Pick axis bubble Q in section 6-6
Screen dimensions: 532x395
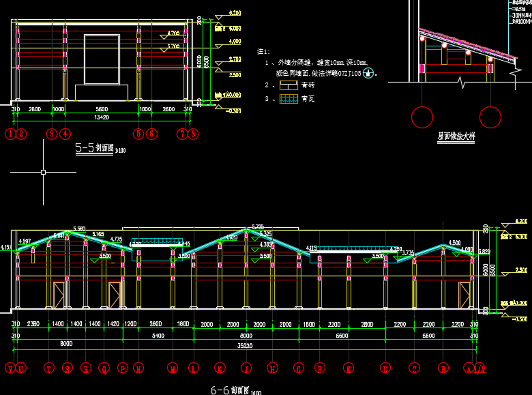point(104,368)
